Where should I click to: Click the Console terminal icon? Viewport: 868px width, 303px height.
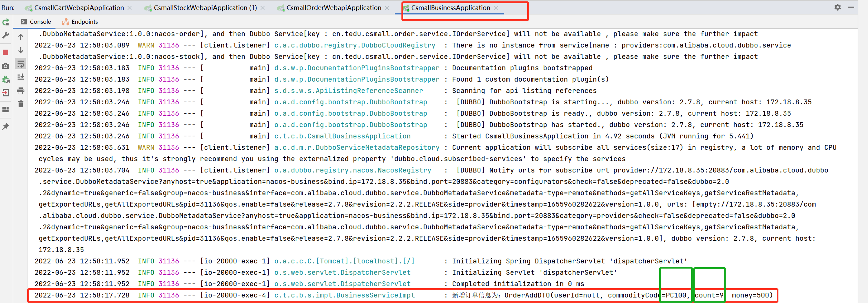(24, 22)
